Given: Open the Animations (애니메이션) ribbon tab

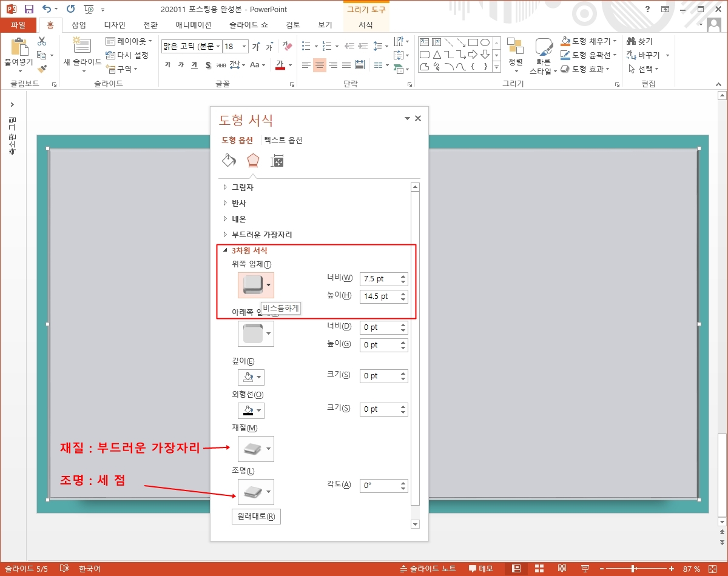Looking at the screenshot, I should coord(194,25).
